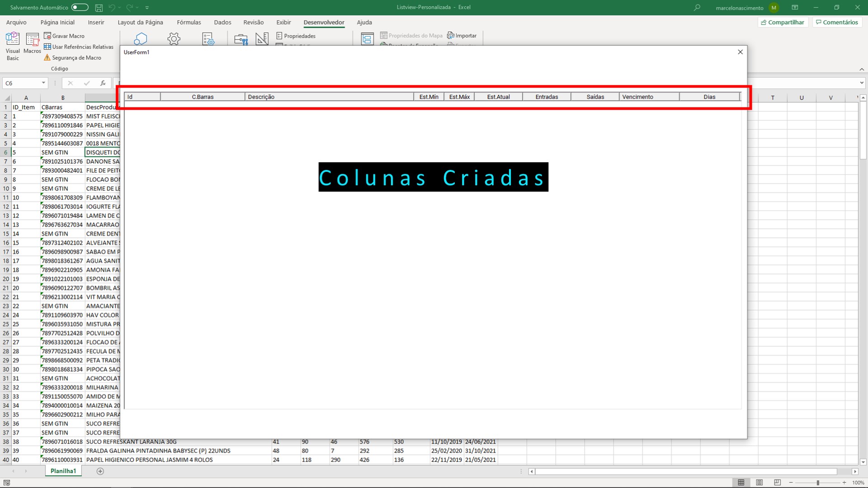Switch to the Inserir tab
The height and width of the screenshot is (488, 868).
[96, 22]
